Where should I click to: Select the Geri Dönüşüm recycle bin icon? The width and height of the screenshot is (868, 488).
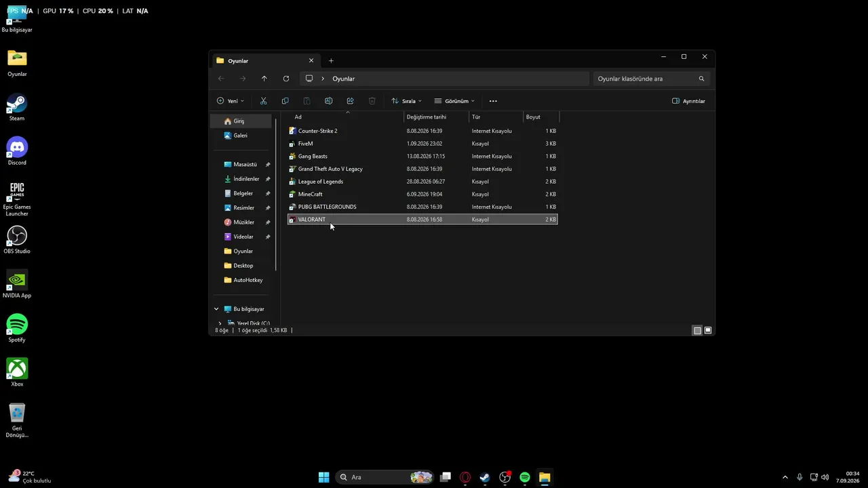point(17,420)
